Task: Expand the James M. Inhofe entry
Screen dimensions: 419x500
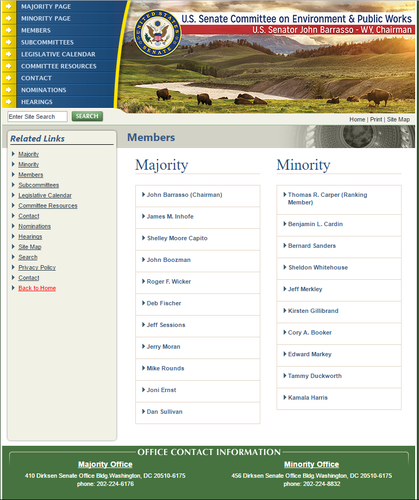Action: point(198,217)
